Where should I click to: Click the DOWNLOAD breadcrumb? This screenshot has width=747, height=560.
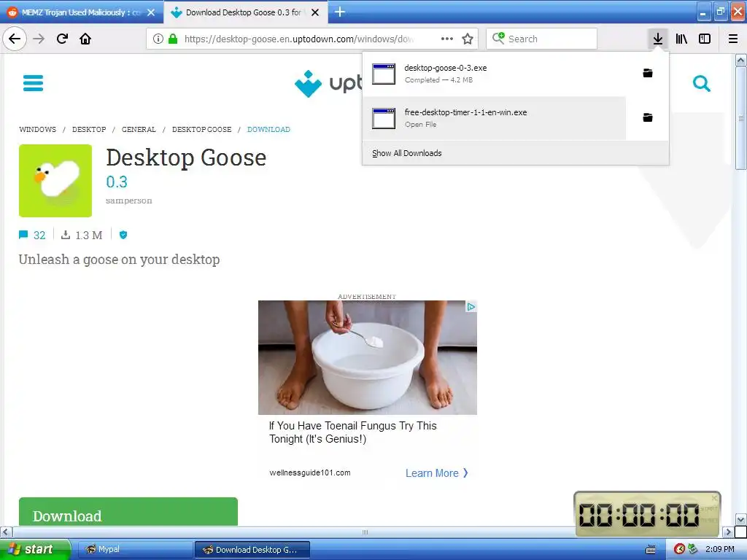[268, 130]
